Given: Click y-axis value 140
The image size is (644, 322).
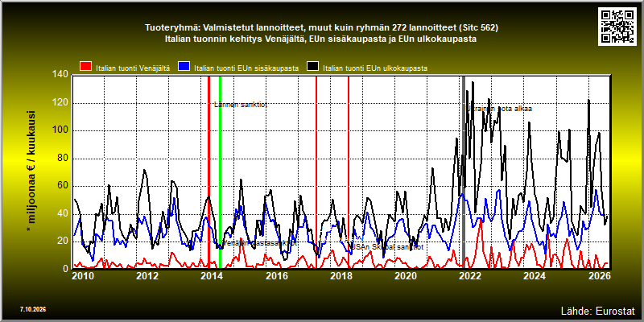Looking at the screenshot, I should coord(61,75).
